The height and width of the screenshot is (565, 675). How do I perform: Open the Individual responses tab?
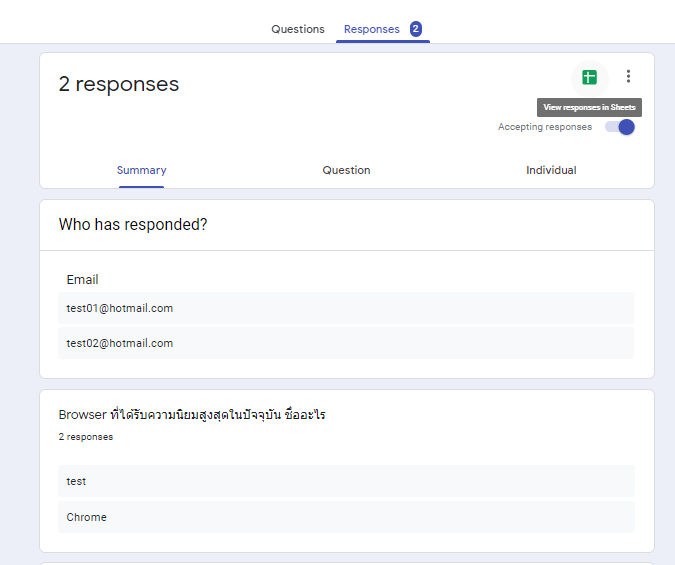pyautogui.click(x=551, y=170)
